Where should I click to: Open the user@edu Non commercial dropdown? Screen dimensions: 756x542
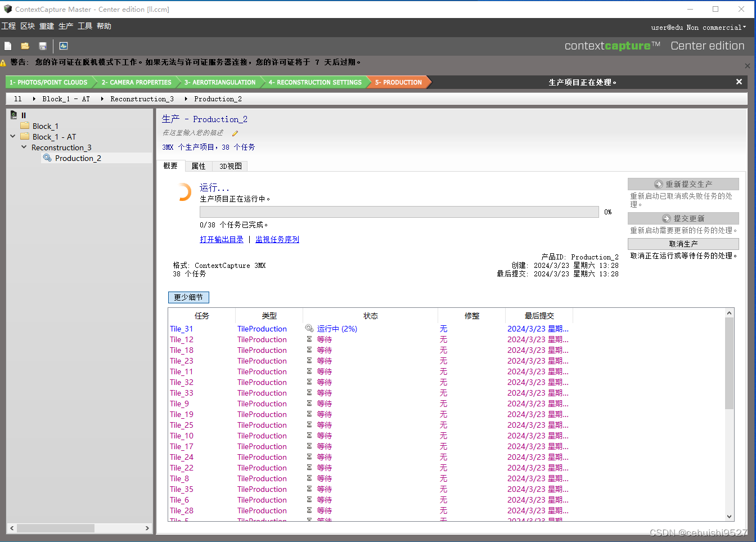699,28
